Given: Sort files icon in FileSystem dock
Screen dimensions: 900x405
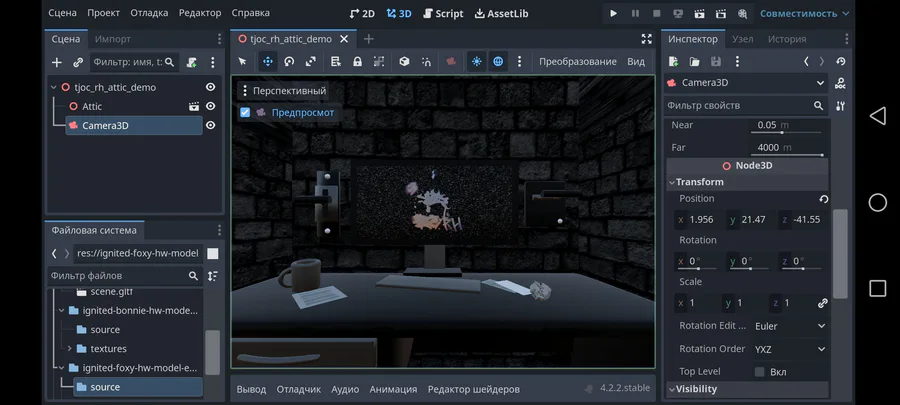Looking at the screenshot, I should tap(212, 276).
